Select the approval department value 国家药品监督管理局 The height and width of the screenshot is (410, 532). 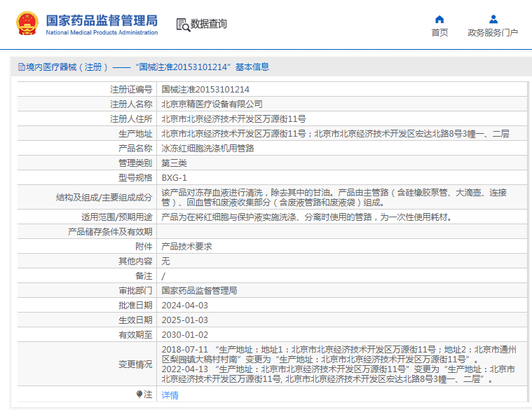pyautogui.click(x=199, y=291)
